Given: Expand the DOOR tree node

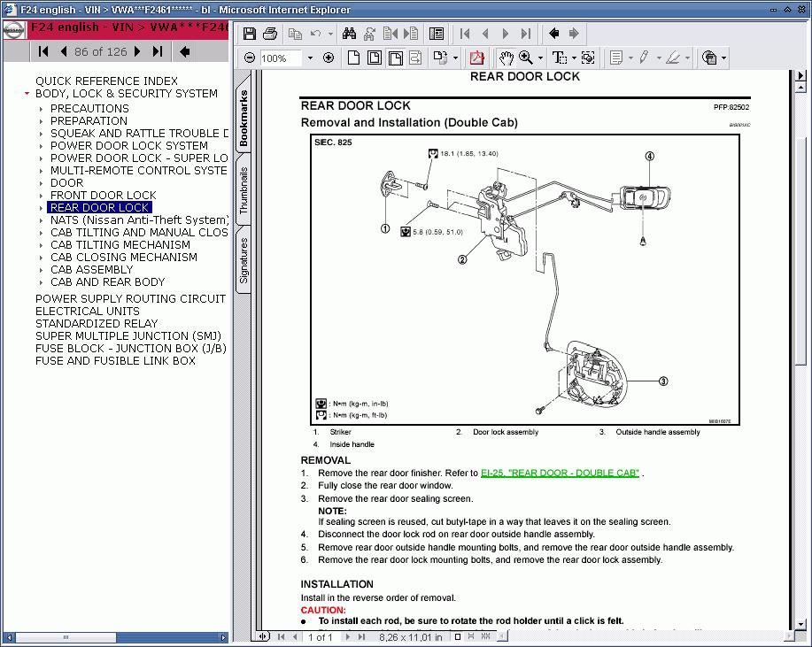Looking at the screenshot, I should pyautogui.click(x=41, y=183).
